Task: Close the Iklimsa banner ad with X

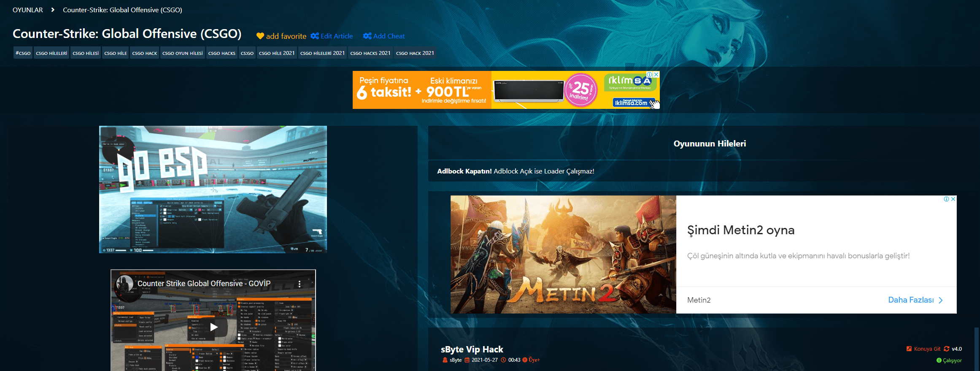Action: coord(656,74)
